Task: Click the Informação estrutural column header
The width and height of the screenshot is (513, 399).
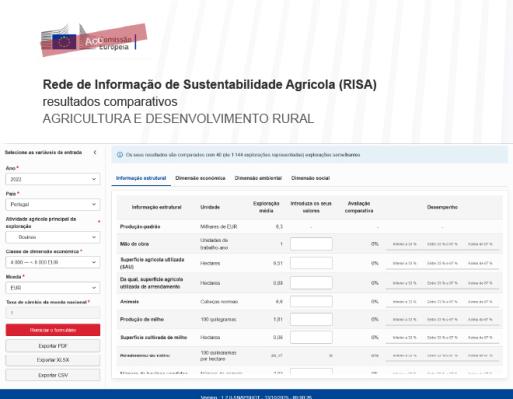Action: (x=157, y=207)
